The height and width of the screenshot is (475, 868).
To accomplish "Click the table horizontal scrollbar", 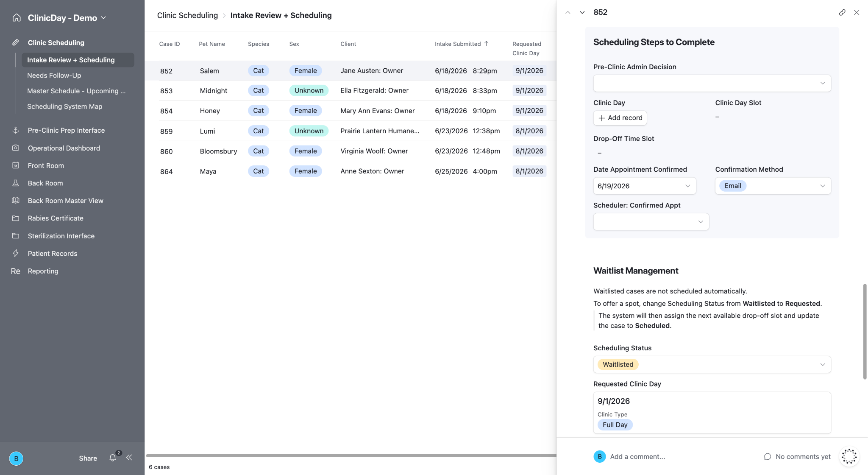I will 351,456.
